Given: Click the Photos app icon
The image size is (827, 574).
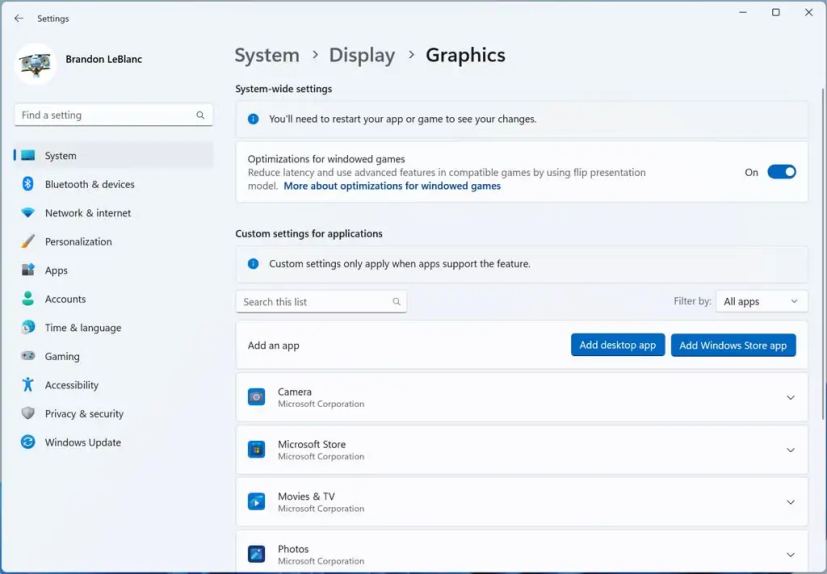Looking at the screenshot, I should pos(257,554).
